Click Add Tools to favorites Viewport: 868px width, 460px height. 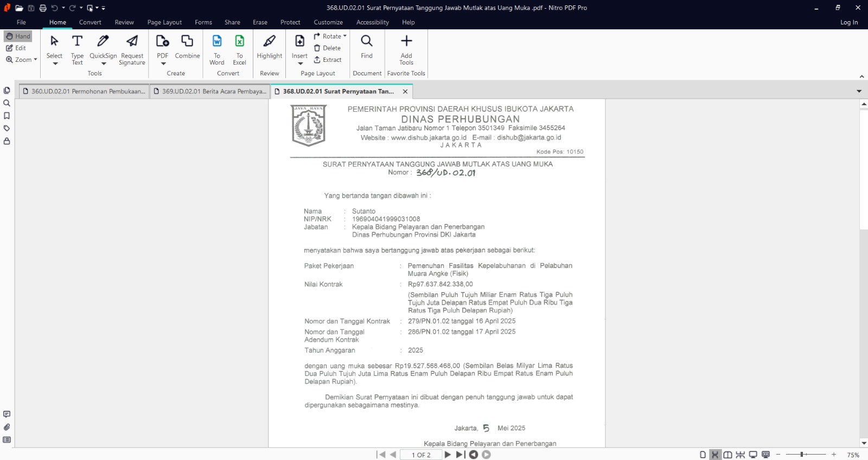point(406,50)
